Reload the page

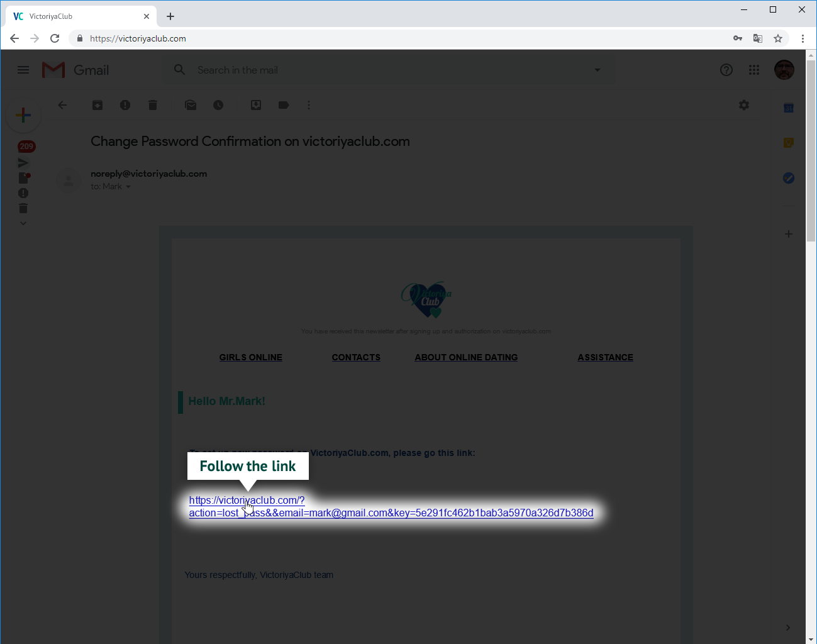[x=55, y=38]
